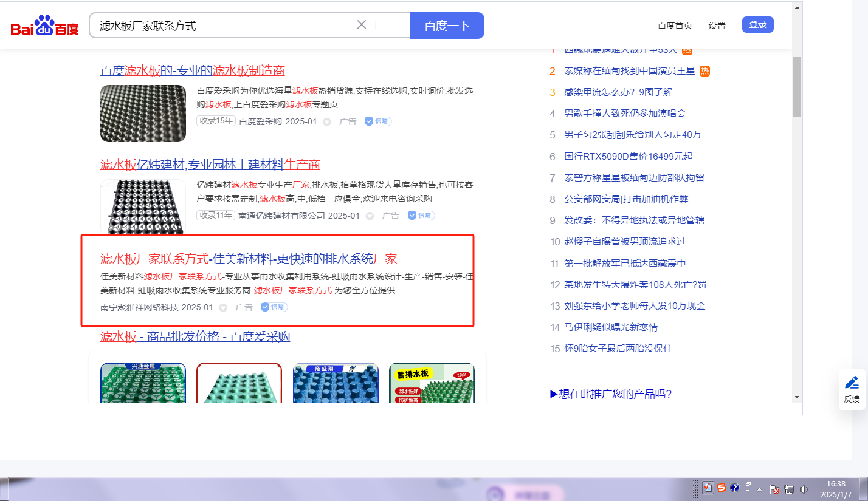Screen dimensions: 868x501
Task: Click the 百度一下 search button
Action: tap(447, 26)
